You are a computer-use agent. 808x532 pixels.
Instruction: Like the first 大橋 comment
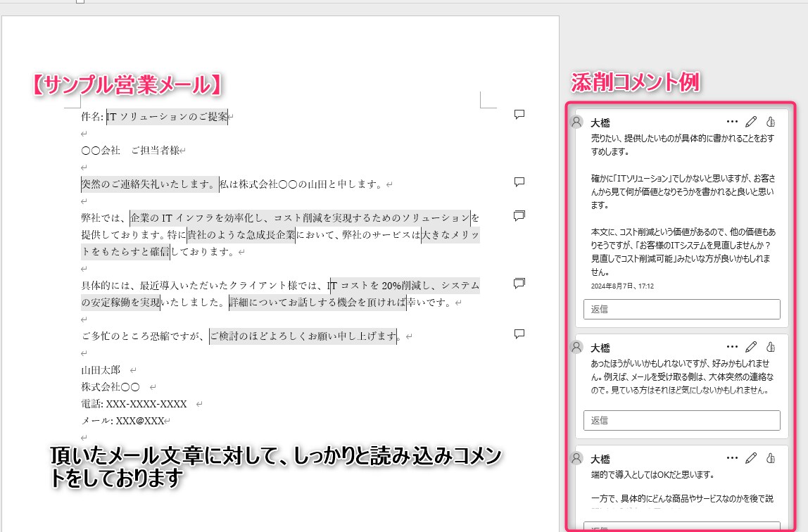pos(771,122)
